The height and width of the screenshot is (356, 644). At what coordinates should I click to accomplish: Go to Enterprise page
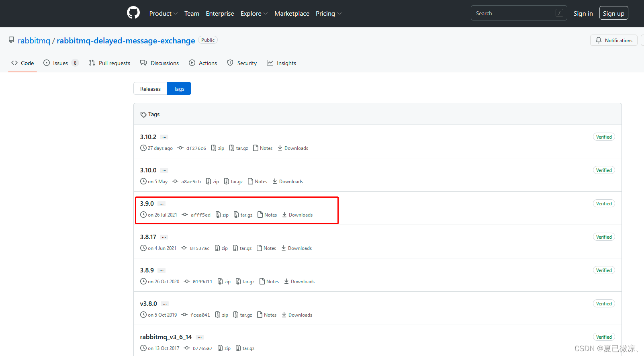[220, 13]
